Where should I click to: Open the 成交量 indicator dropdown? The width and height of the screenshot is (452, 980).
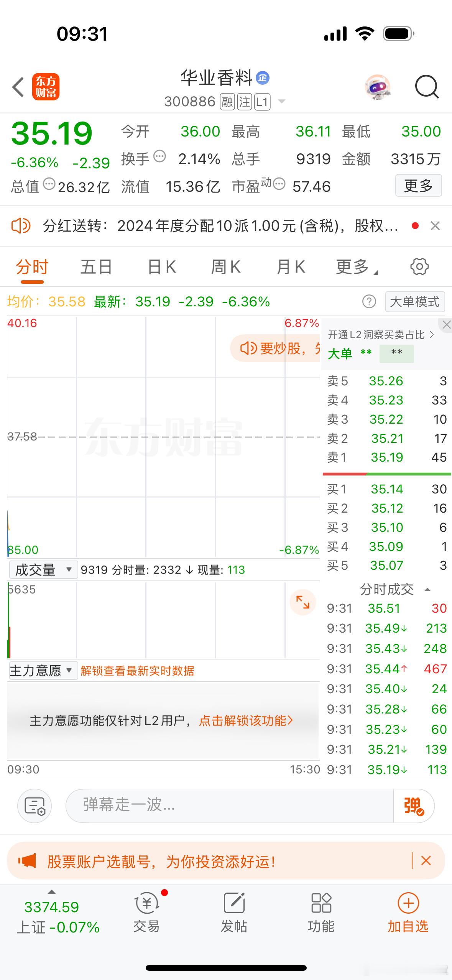pyautogui.click(x=43, y=570)
